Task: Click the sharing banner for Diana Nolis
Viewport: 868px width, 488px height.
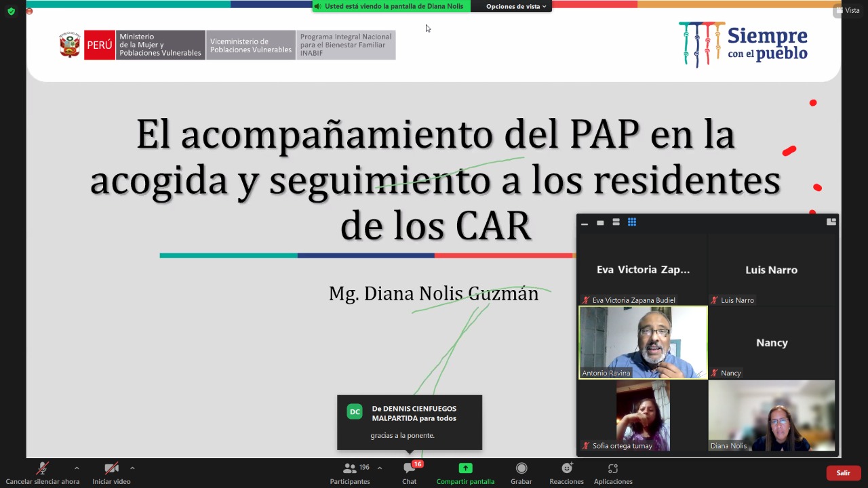Action: coord(391,6)
